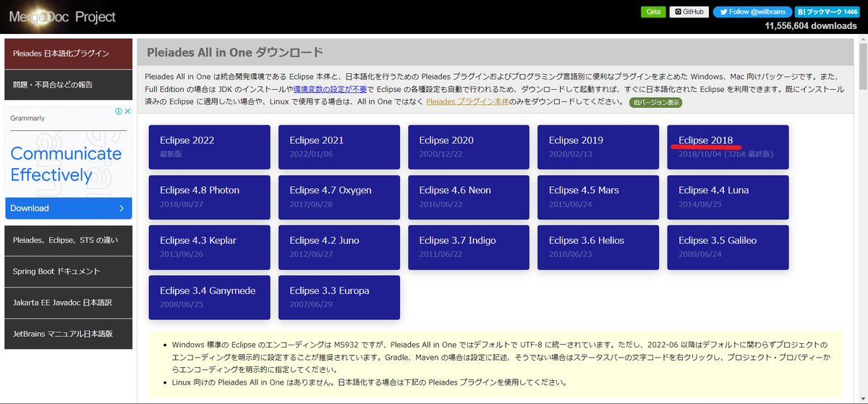Screen dimensions: 868x404
Task: Select the Eclipse 4.6 Neon tile
Action: 469,197
